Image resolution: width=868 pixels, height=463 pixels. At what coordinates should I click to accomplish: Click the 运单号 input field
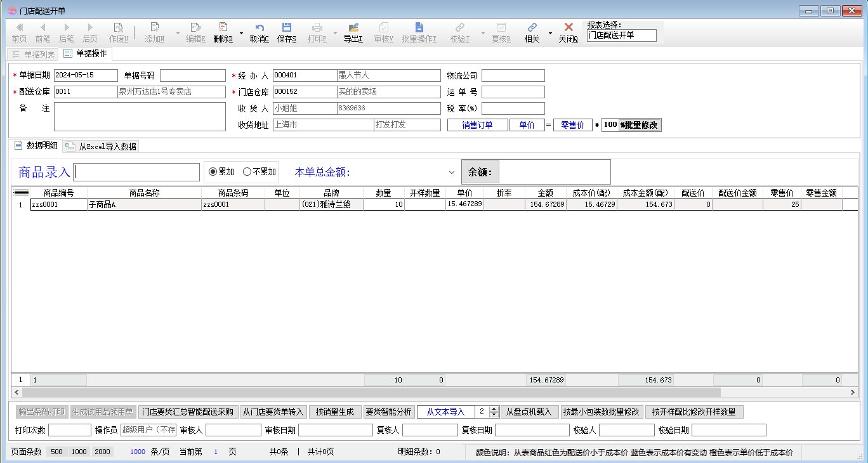coord(513,92)
